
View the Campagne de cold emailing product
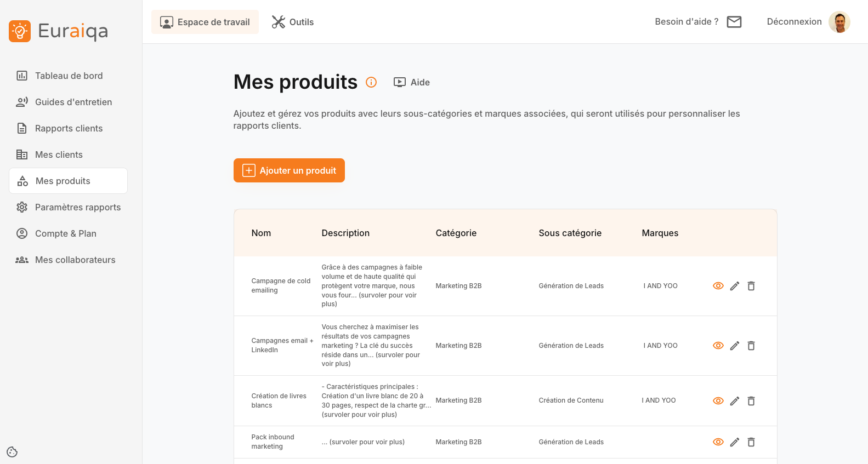click(718, 286)
